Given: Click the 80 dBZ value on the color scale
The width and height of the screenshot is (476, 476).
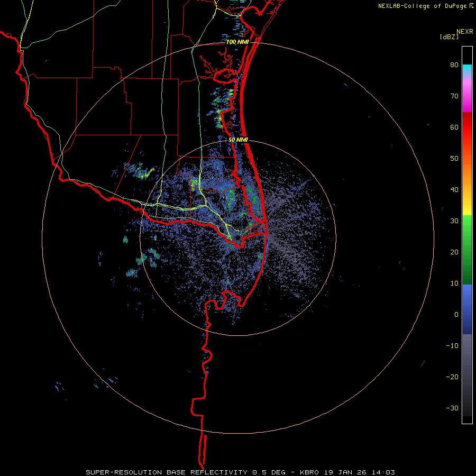Looking at the screenshot, I should [x=454, y=65].
